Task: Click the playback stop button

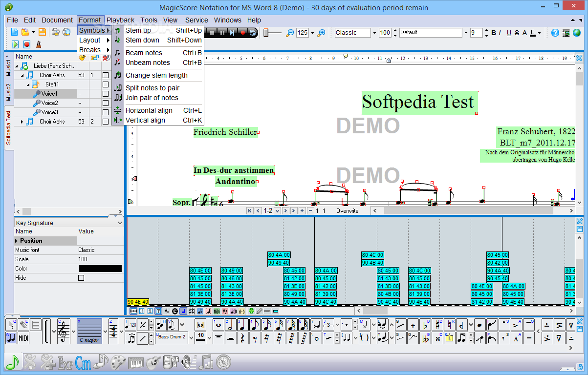Action: (213, 33)
